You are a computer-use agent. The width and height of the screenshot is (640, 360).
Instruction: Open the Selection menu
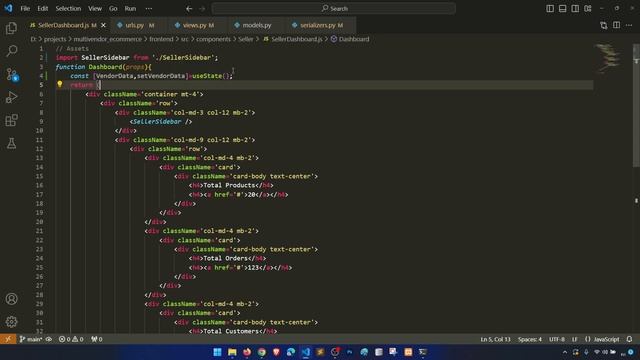68,8
